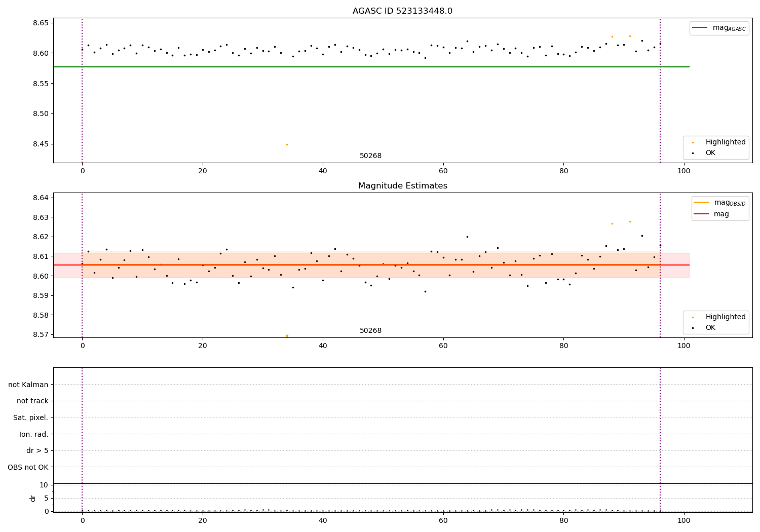Click the 'OBS not OK' row label

28,467
